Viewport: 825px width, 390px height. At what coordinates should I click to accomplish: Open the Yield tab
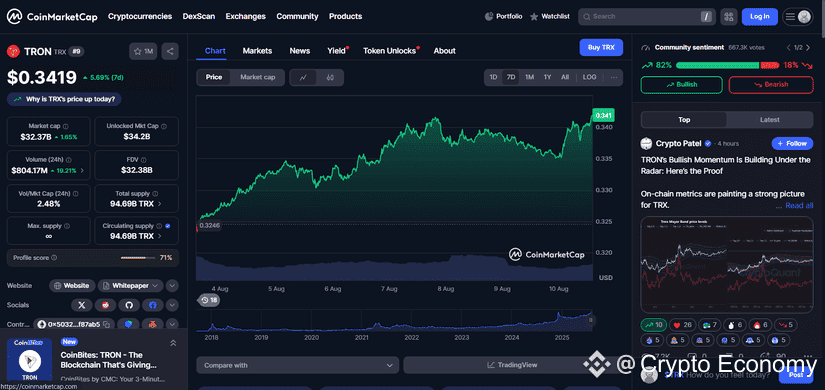pos(337,51)
